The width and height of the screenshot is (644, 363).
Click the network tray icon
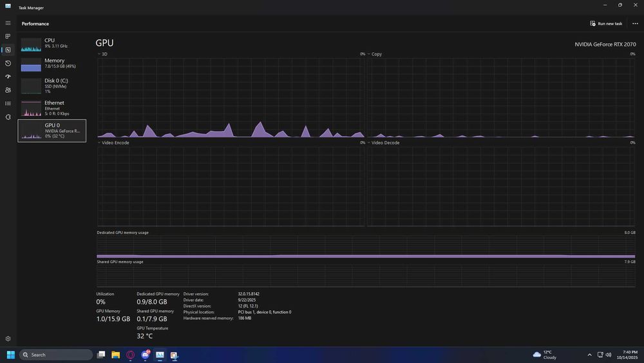pos(600,355)
